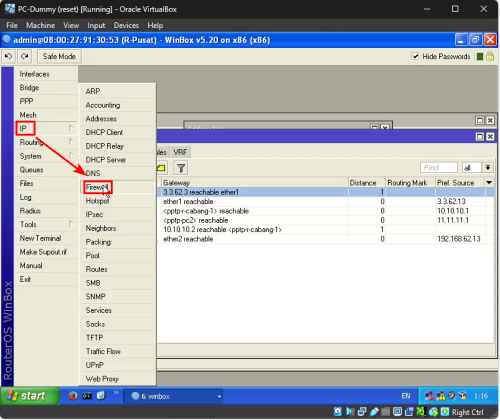Viewport: 500px width, 420px height.
Task: Click the green status indicator square
Action: pyautogui.click(x=480, y=57)
